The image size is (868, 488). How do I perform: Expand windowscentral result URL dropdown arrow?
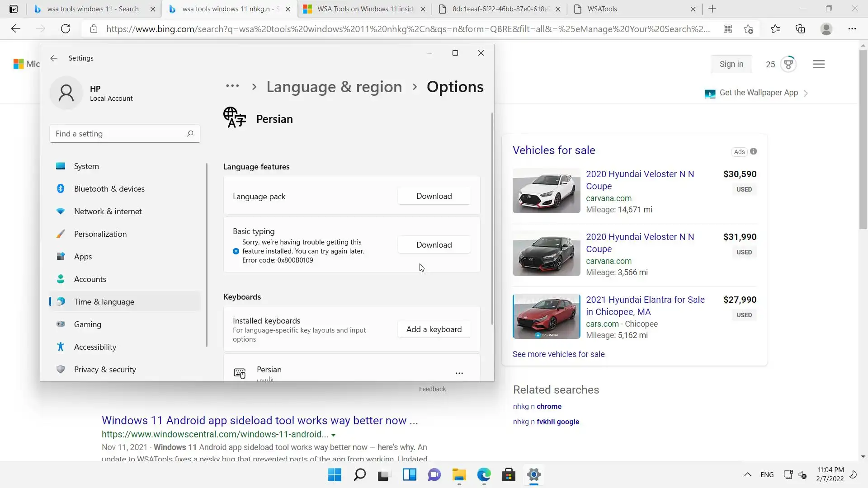pyautogui.click(x=333, y=435)
